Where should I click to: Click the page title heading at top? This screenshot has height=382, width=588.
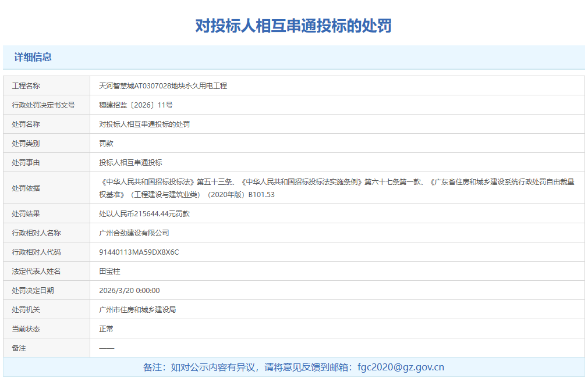pos(293,26)
